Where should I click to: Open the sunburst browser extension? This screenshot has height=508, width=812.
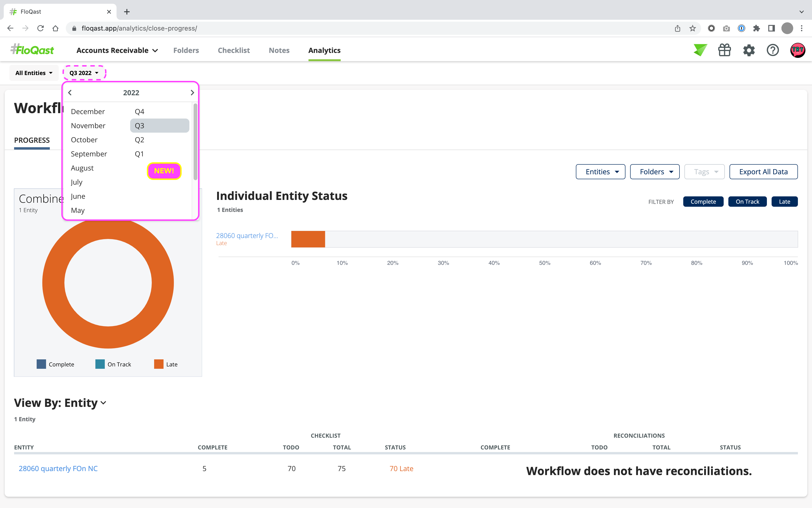711,28
